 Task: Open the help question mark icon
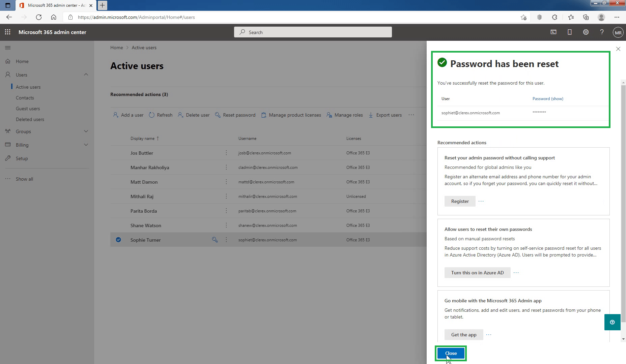pyautogui.click(x=602, y=32)
